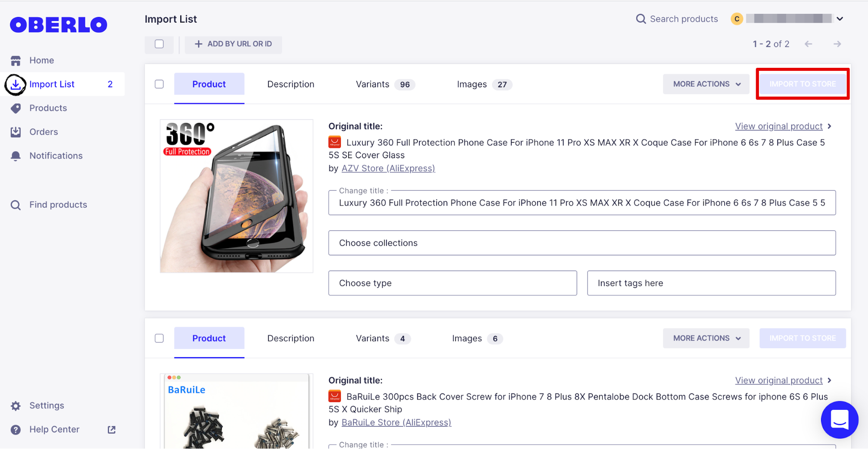Click AliExpress icon beside BaRuiLe title
The image size is (868, 449).
point(335,396)
